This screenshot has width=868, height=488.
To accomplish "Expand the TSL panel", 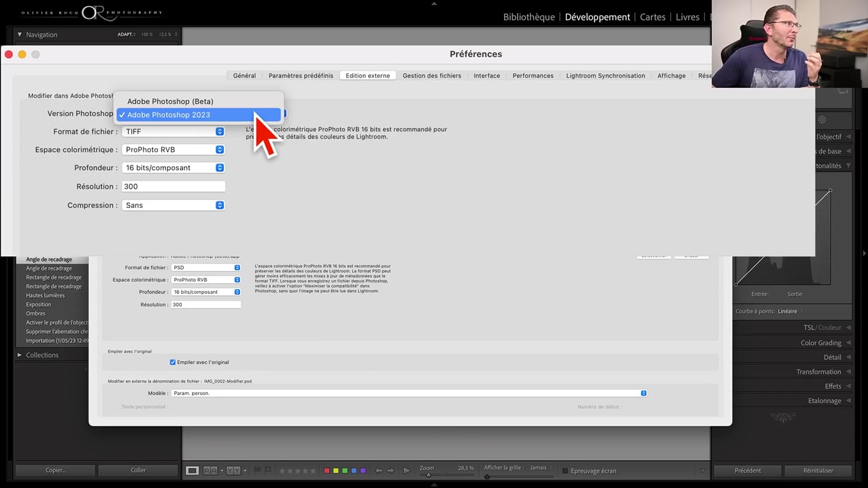I will pyautogui.click(x=826, y=328).
